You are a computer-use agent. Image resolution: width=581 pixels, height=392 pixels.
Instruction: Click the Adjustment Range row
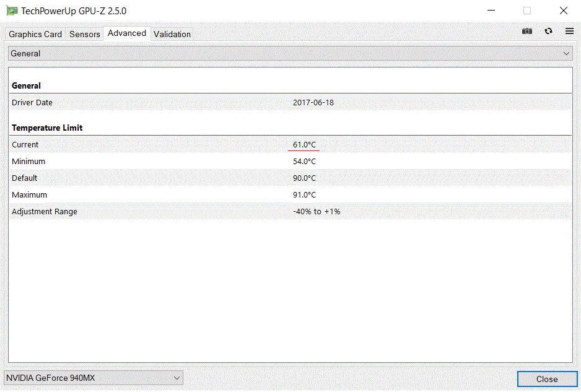[x=290, y=211]
